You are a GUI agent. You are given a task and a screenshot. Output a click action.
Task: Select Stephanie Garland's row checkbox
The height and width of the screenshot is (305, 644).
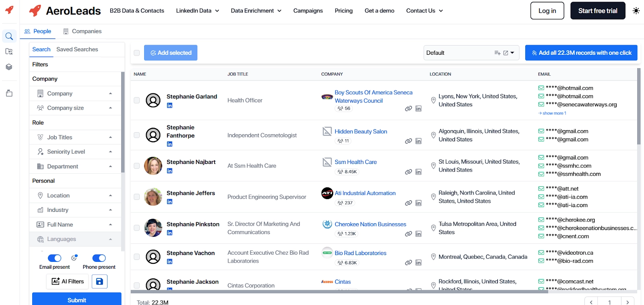point(137,100)
